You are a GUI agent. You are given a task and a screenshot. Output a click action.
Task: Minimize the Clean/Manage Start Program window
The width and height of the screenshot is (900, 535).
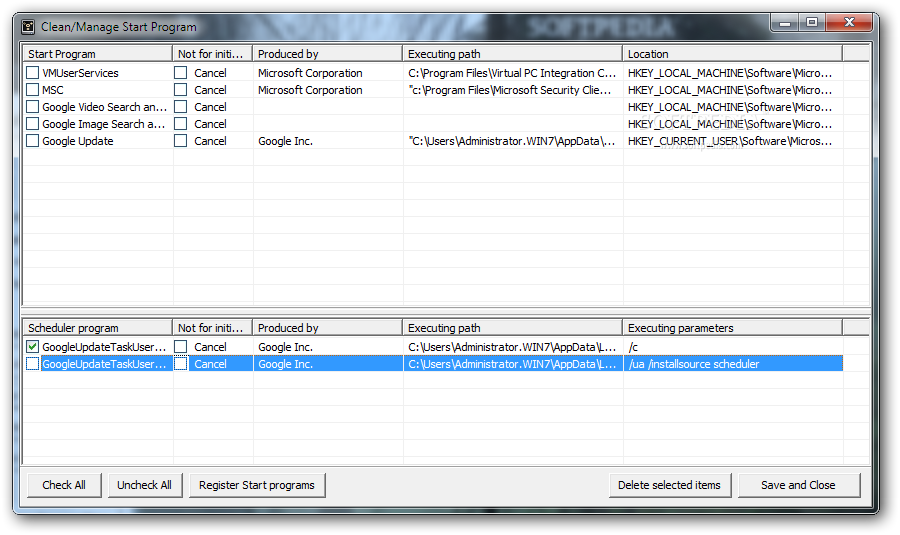point(785,22)
